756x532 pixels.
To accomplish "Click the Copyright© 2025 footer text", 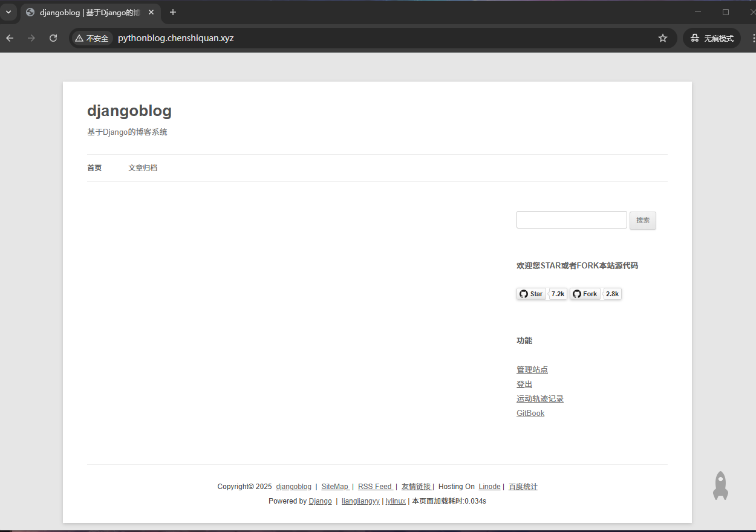I will click(245, 487).
